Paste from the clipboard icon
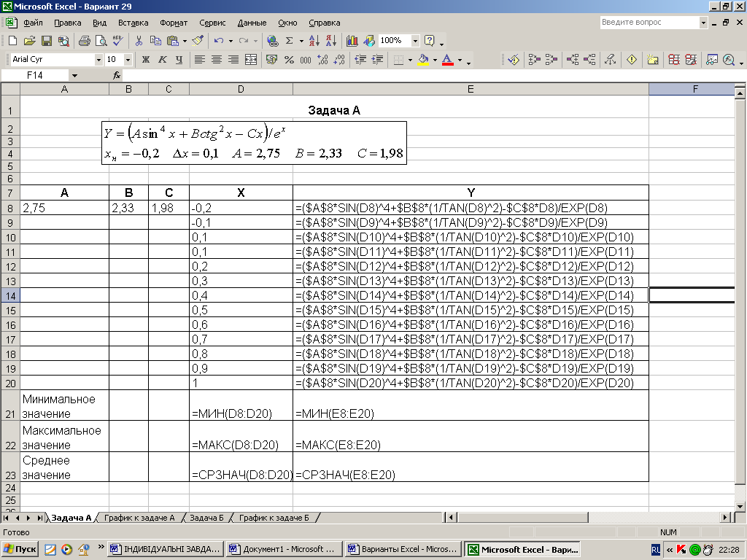The width and height of the screenshot is (747, 560). coord(172,41)
